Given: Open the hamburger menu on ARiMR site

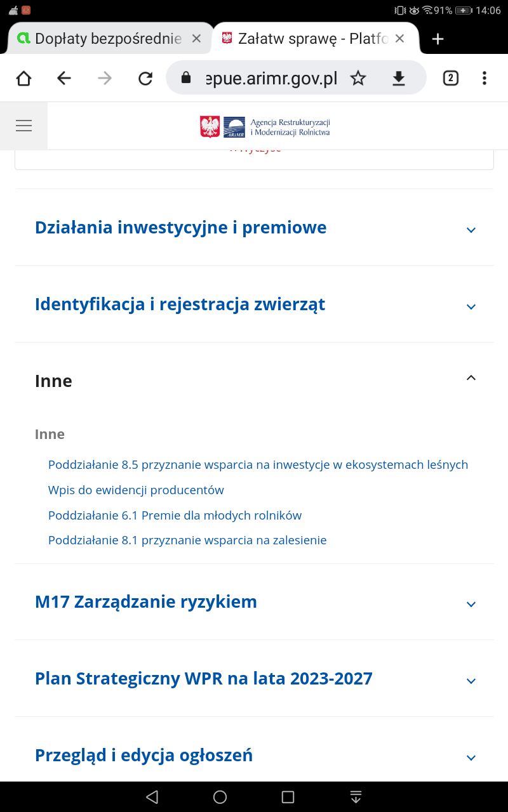Looking at the screenshot, I should (23, 126).
